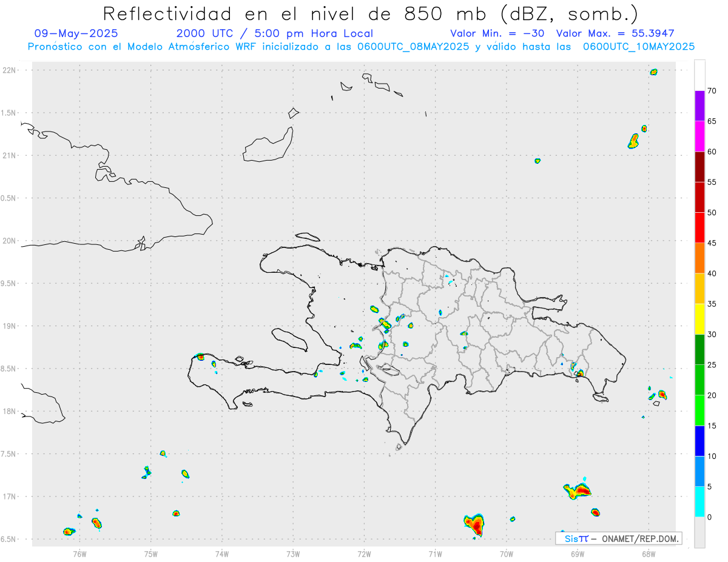Click the longitude label "68W"
The height and width of the screenshot is (562, 728).
649,554
